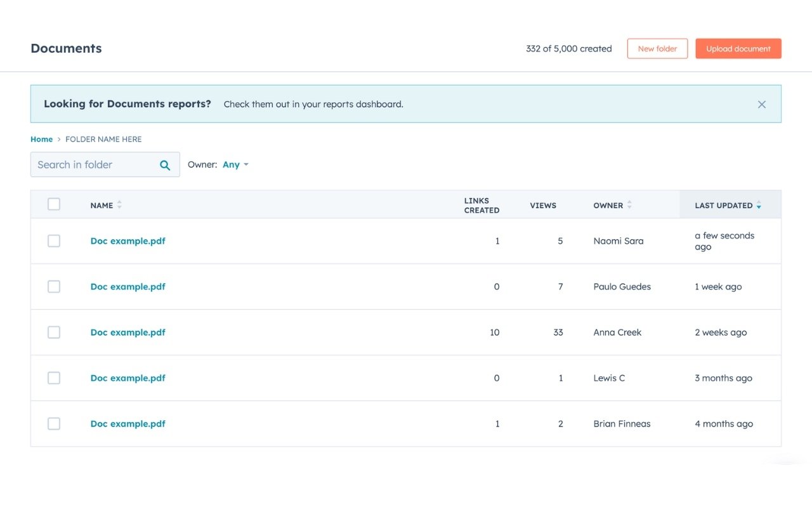812x516 pixels.
Task: Select Brian Finneas's document checkbox
Action: tap(54, 423)
